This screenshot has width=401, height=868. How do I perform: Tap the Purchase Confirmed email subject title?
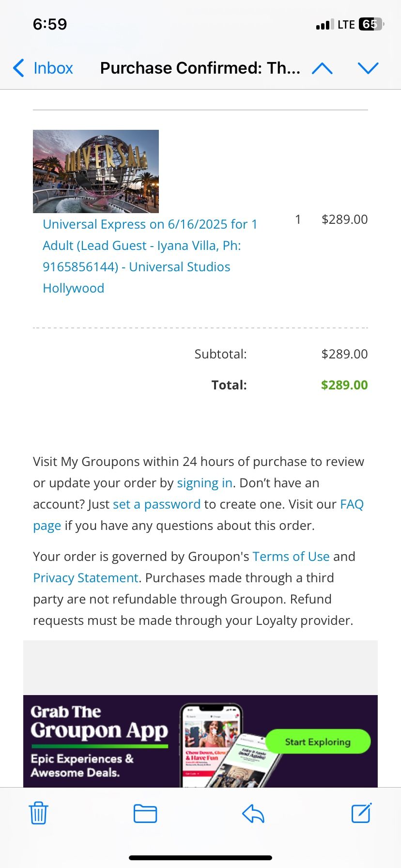coord(200,68)
